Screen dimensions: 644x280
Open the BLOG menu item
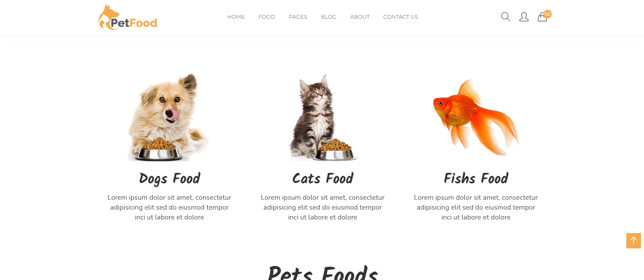pyautogui.click(x=329, y=17)
